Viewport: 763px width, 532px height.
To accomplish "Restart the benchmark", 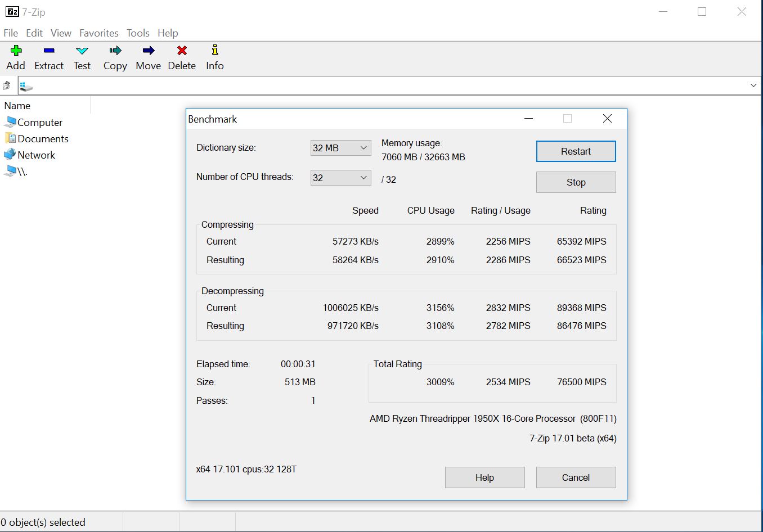I will click(576, 151).
